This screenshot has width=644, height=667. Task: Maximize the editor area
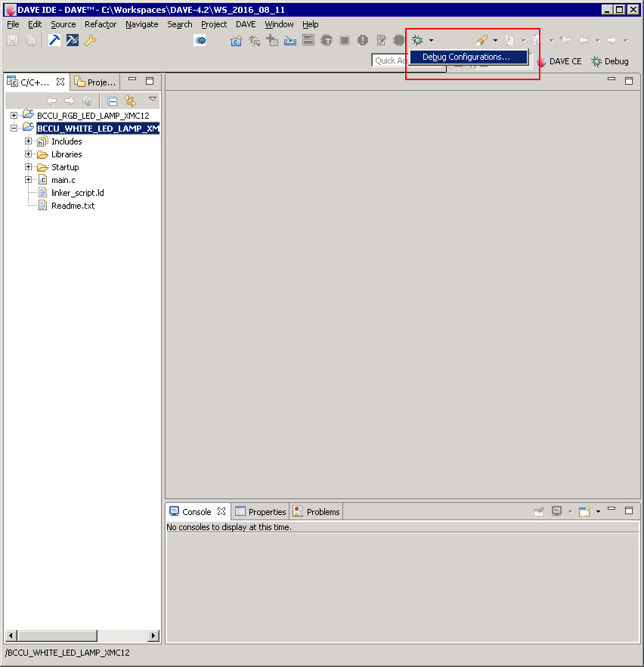pyautogui.click(x=629, y=81)
